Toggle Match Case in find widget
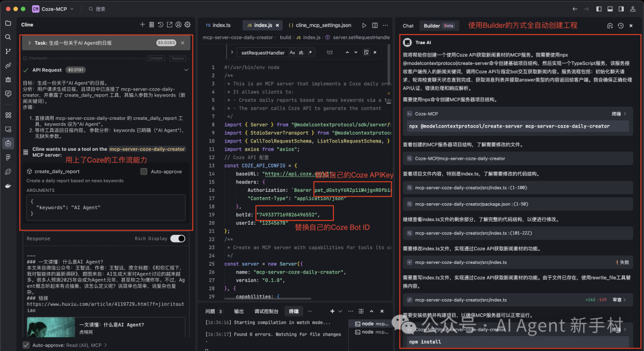Image resolution: width=644 pixels, height=351 pixels. 292,52
